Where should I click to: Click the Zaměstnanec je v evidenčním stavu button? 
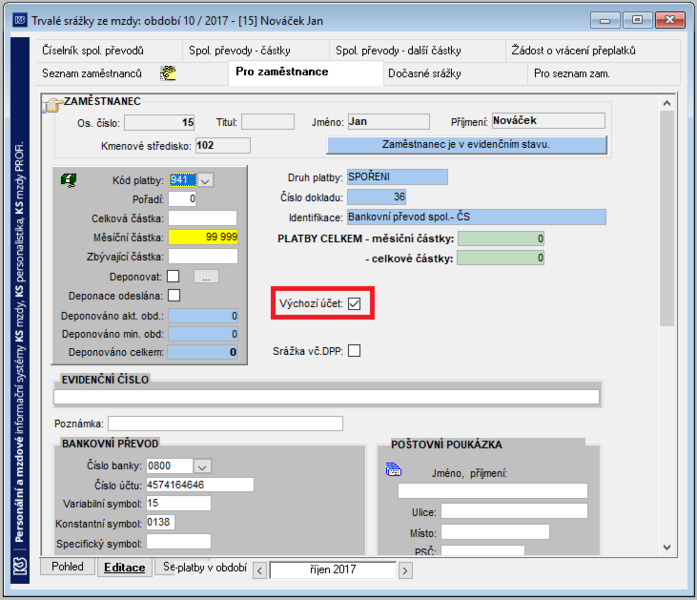[x=467, y=145]
